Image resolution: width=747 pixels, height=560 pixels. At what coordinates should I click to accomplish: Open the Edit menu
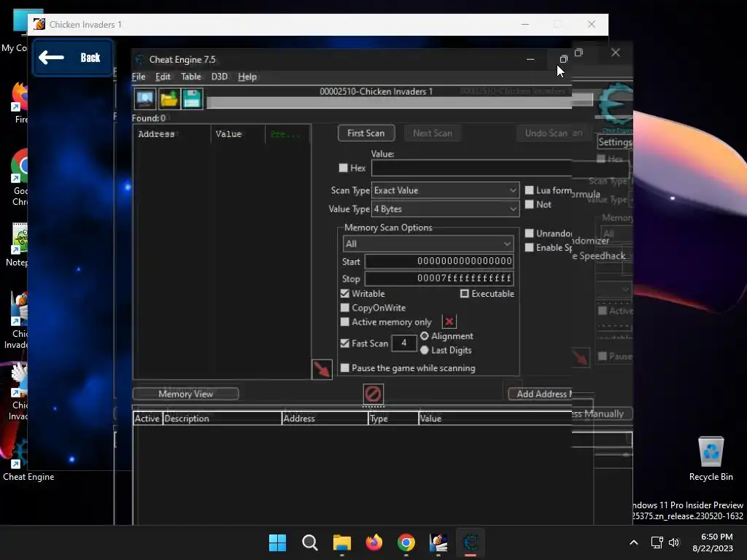click(163, 77)
